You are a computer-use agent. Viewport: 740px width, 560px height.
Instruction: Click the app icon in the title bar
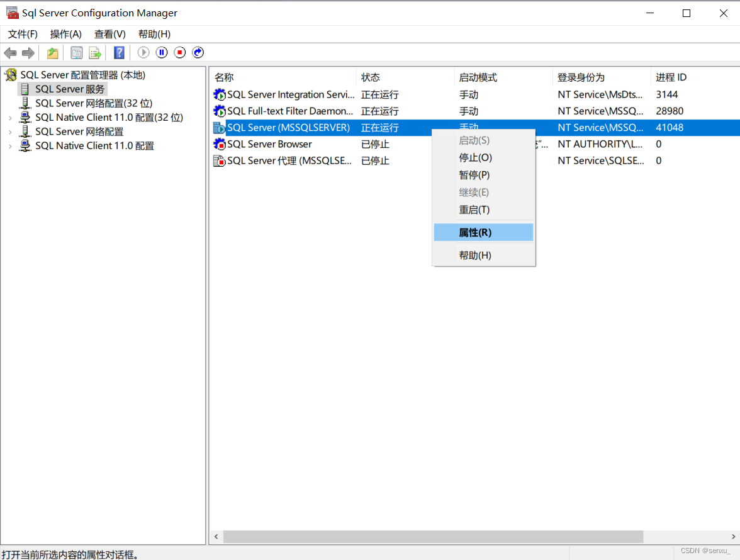coord(13,13)
